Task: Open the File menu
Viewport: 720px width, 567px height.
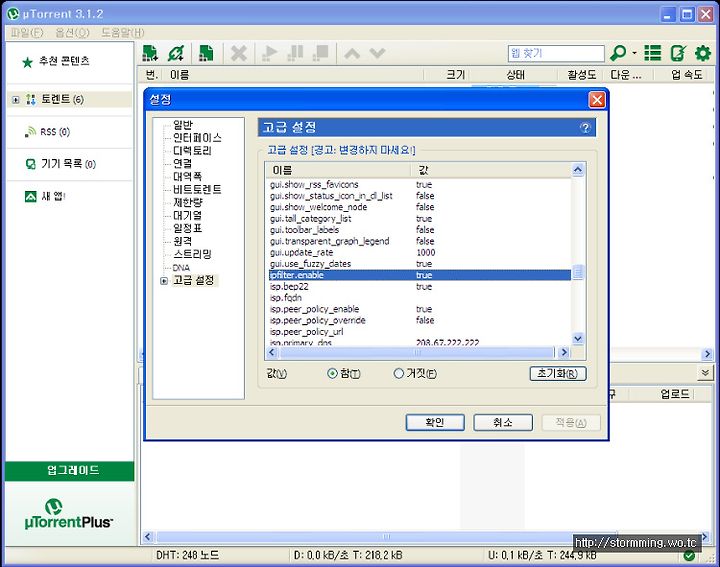Action: pyautogui.click(x=26, y=33)
